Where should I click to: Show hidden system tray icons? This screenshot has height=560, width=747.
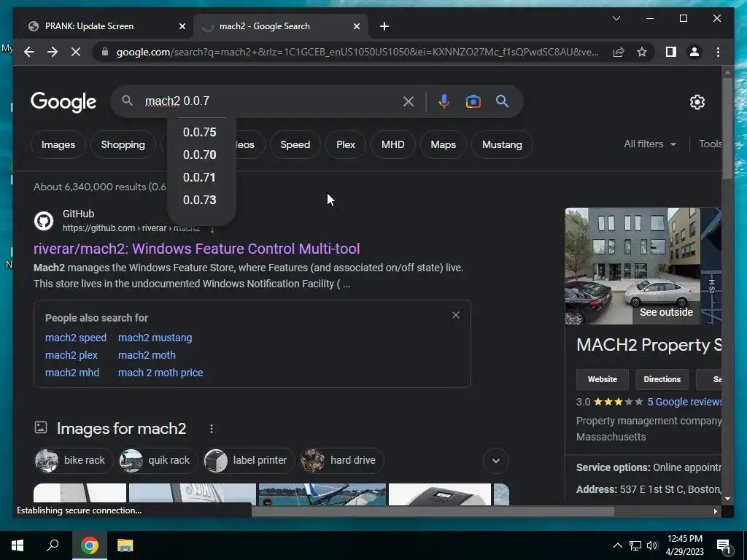tap(617, 545)
